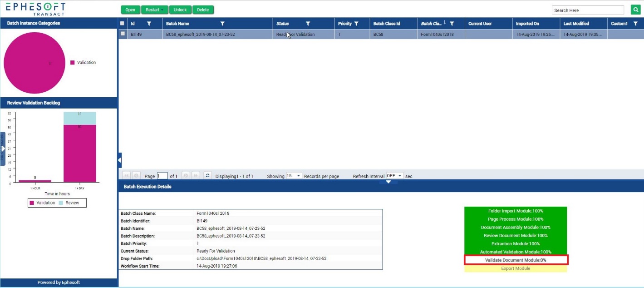Image resolution: width=644 pixels, height=288 pixels.
Task: Click the Drop Folder Path value in batch details
Action: [x=261, y=258]
